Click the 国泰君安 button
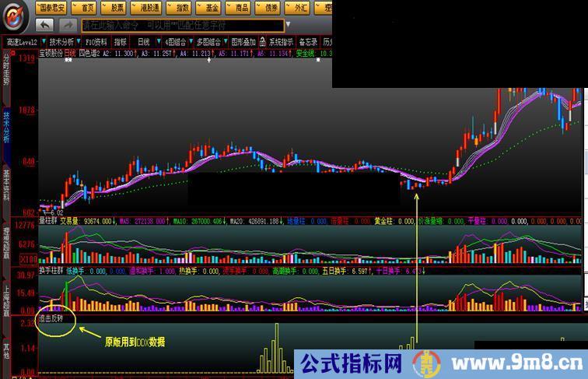The height and width of the screenshot is (379, 588). pos(54,8)
